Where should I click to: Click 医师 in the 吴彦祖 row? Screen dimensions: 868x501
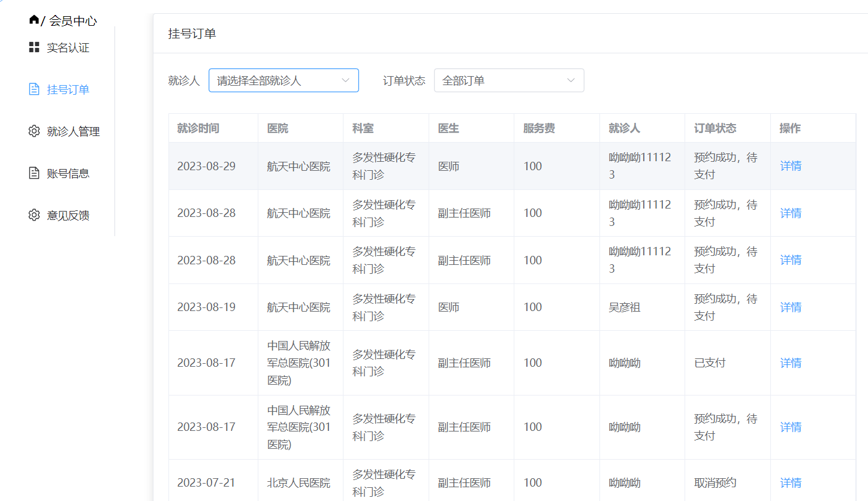coord(448,307)
